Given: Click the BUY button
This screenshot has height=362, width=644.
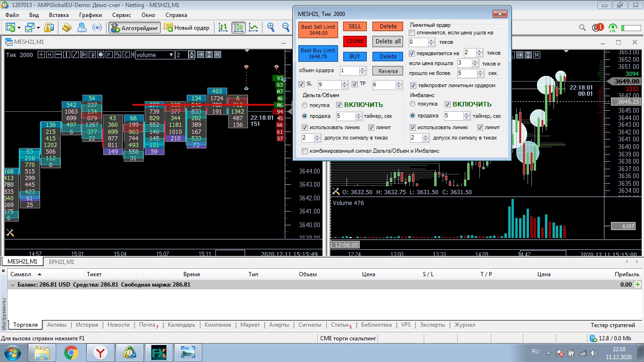Looking at the screenshot, I should click(x=355, y=57).
